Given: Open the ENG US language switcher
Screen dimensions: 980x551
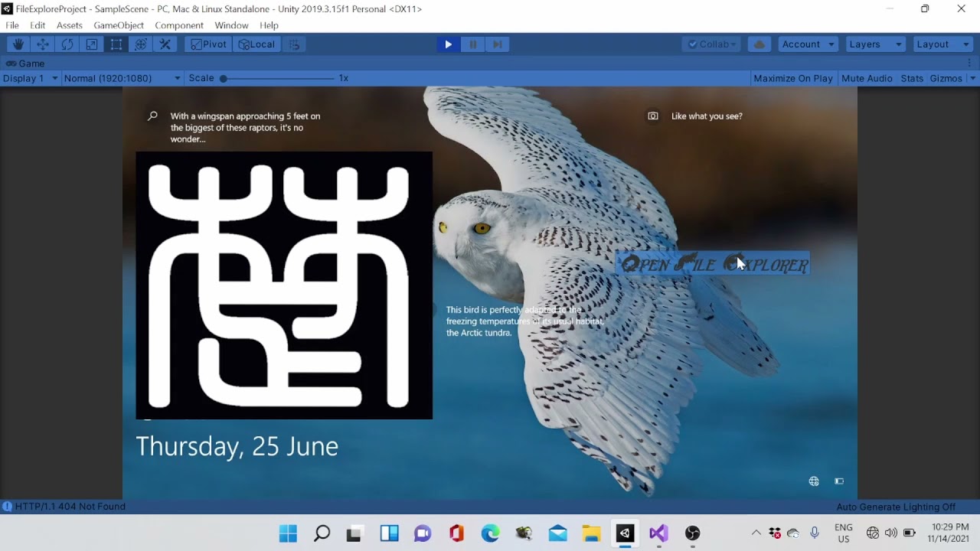Looking at the screenshot, I should pos(844,533).
